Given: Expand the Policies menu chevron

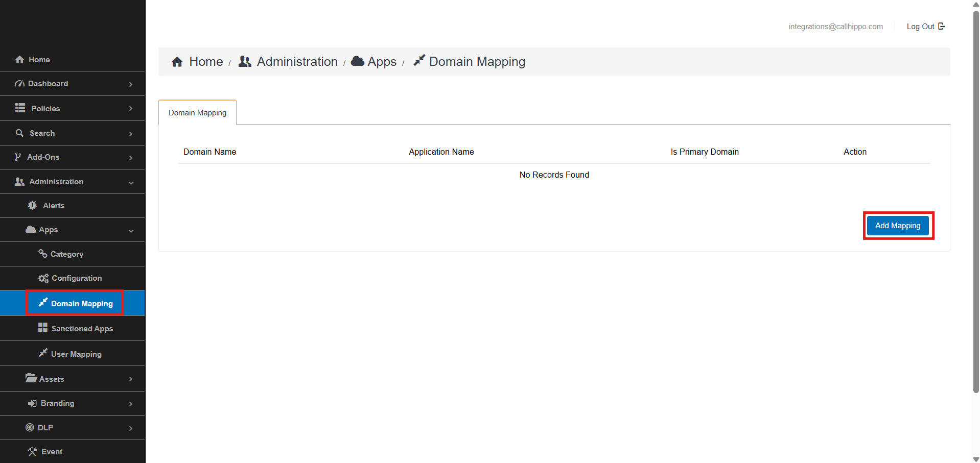Looking at the screenshot, I should click(131, 109).
